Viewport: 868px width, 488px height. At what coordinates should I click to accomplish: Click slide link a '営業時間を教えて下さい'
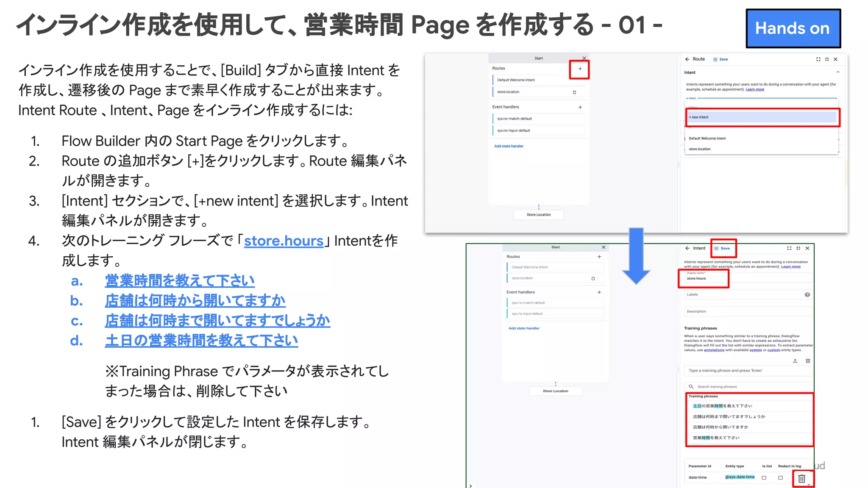tap(180, 280)
